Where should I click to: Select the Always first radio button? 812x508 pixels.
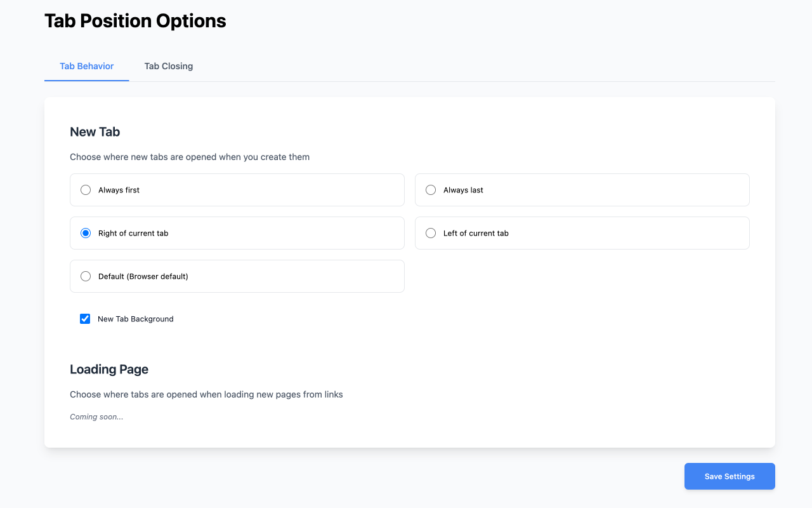point(86,189)
